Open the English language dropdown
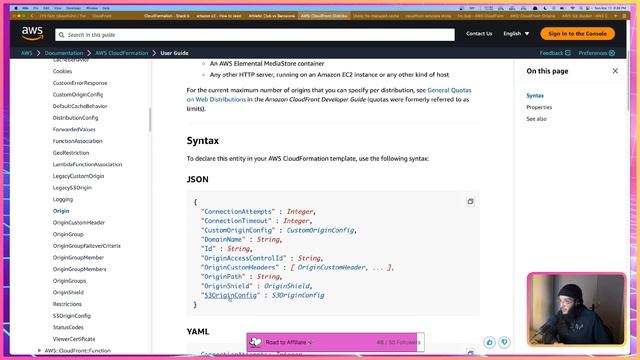Screen dimensions: 640x360 [516, 33]
